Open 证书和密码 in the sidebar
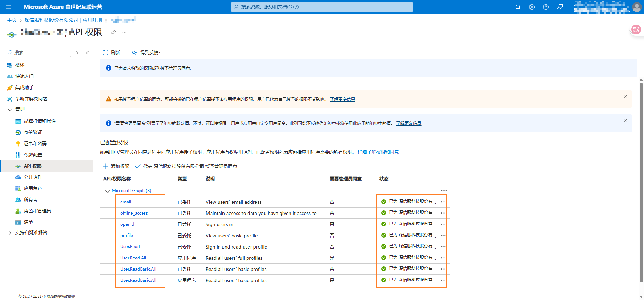This screenshot has height=300, width=644. (35, 144)
